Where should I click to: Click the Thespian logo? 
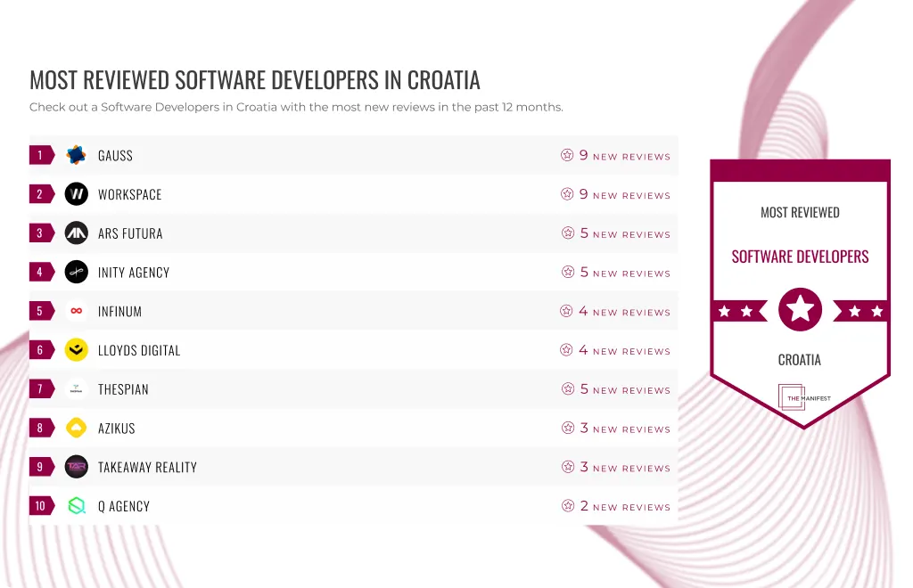tap(77, 389)
